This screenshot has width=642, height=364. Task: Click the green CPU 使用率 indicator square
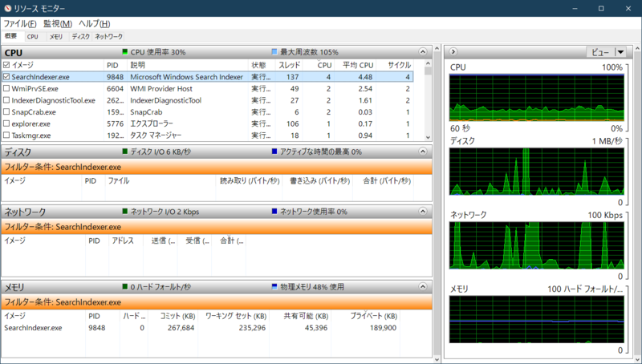(x=125, y=52)
